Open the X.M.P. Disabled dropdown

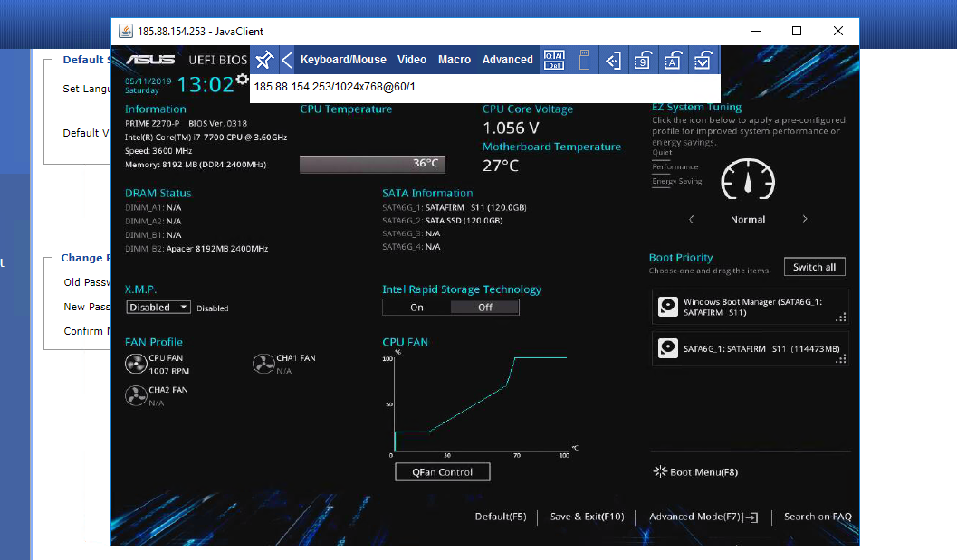[158, 308]
